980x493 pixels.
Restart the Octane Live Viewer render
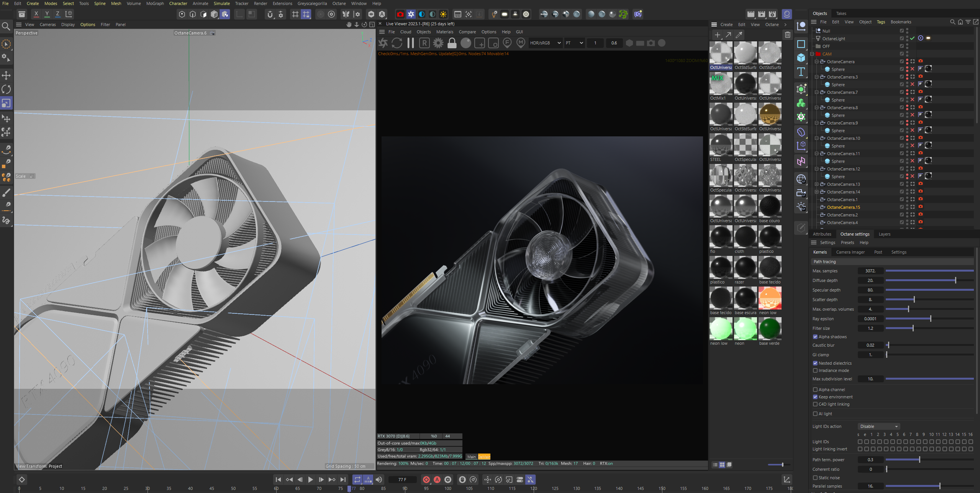click(x=397, y=43)
